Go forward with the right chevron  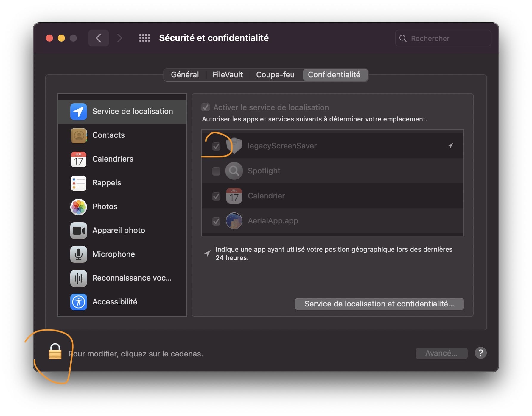pos(120,38)
